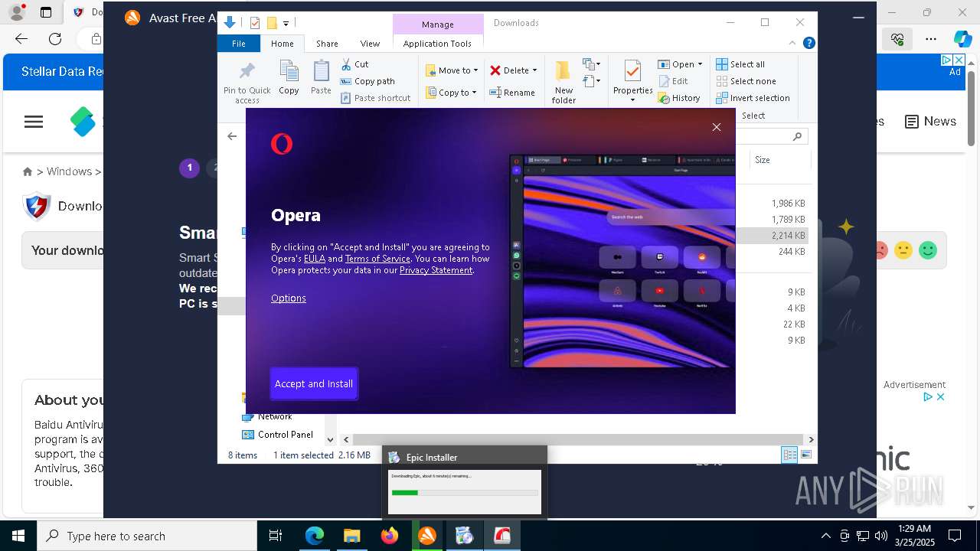This screenshot has height=551, width=980.
Task: Click the volume icon in system tray
Action: [x=880, y=536]
